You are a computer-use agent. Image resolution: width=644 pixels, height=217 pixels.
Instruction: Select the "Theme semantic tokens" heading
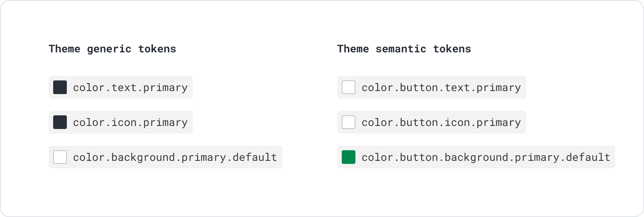coord(404,49)
